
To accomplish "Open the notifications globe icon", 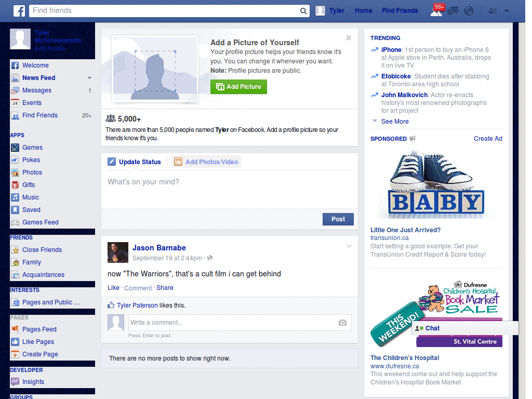I will 469,11.
